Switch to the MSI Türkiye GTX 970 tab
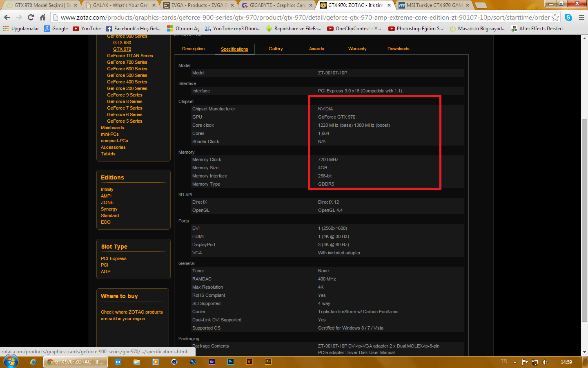 click(434, 5)
